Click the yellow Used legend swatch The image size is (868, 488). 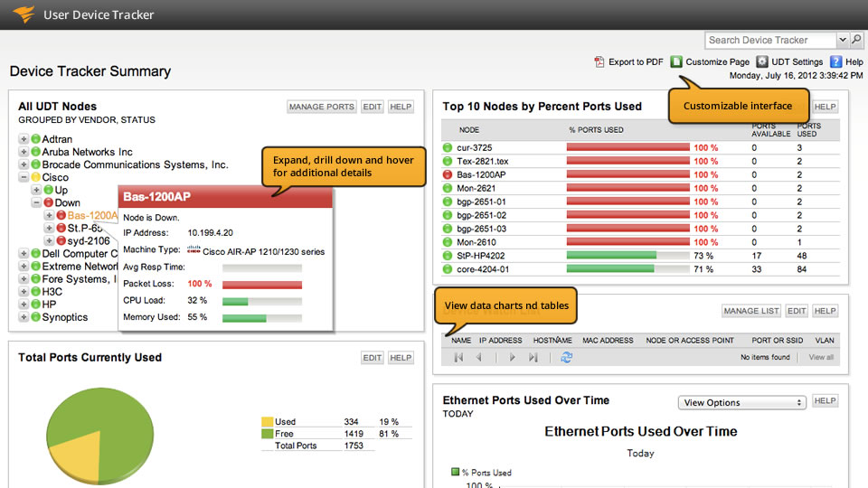pos(267,422)
